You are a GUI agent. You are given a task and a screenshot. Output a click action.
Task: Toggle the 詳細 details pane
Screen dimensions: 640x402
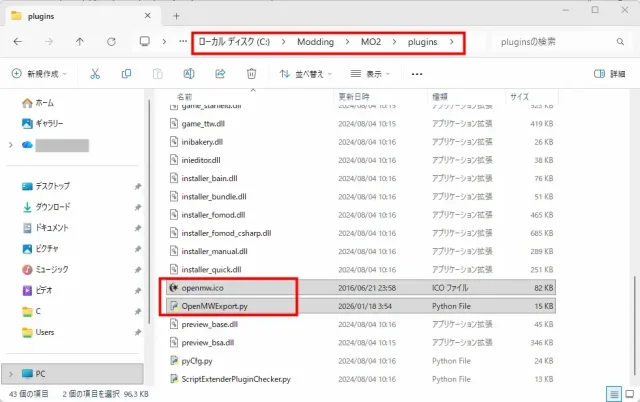pos(609,74)
